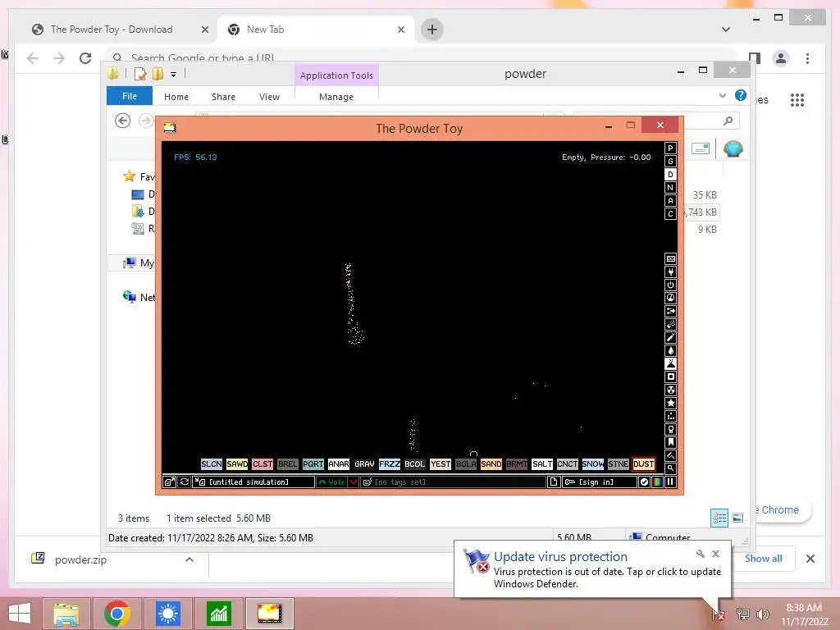Switch to the N display mode
Viewport: 840px width, 630px height.
[670, 188]
